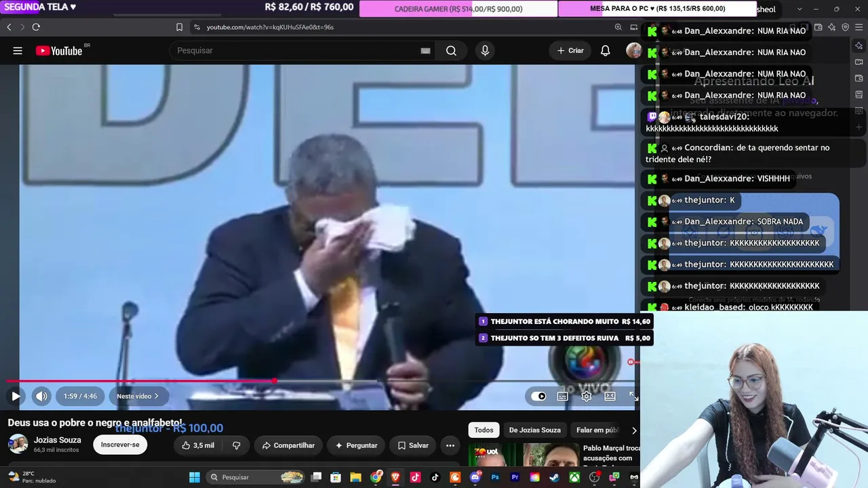Toggle the autoplay switch
868x488 pixels.
click(x=538, y=396)
